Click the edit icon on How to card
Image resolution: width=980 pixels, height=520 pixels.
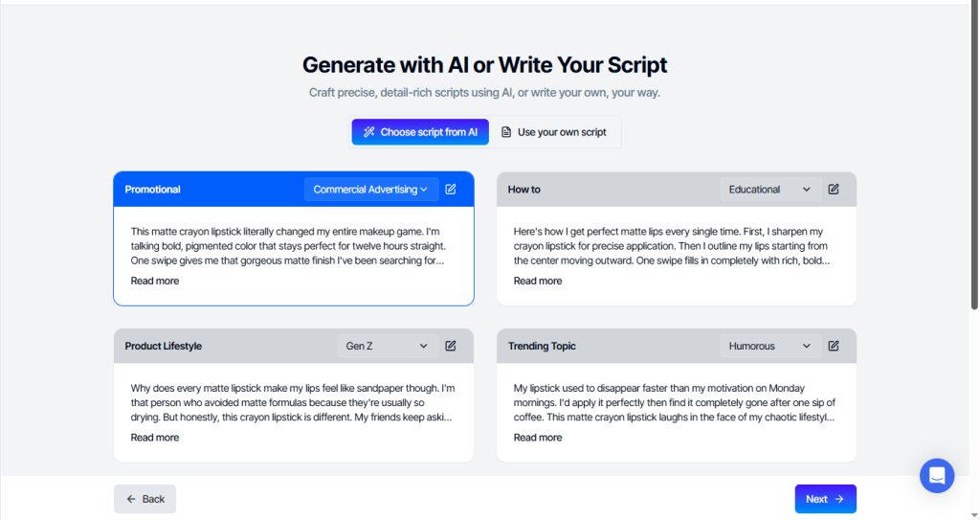pos(834,190)
